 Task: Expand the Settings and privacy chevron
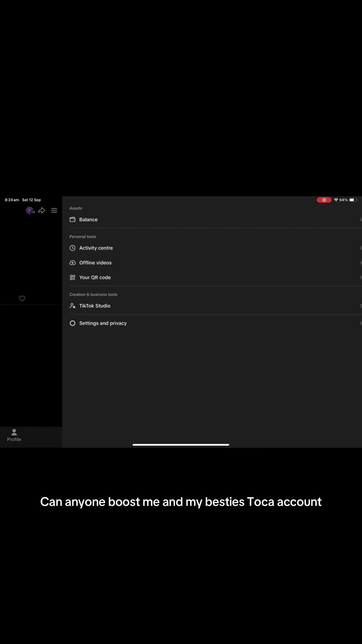[x=360, y=323]
